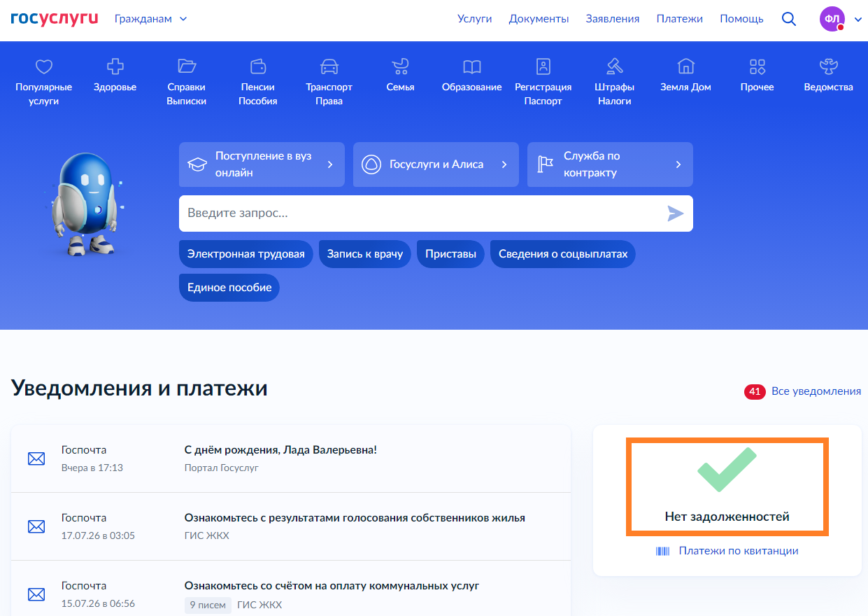Open the Образование book icon

472,66
